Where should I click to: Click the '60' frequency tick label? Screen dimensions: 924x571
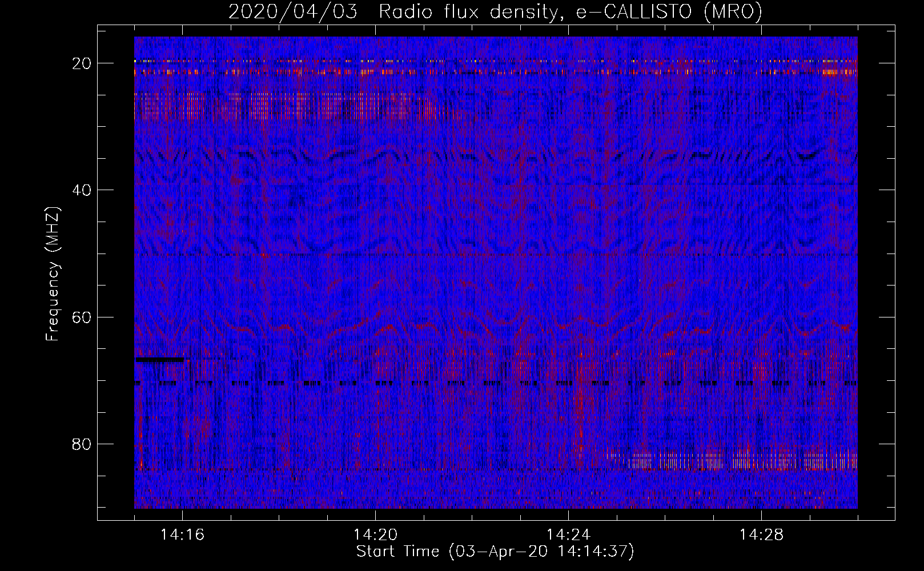pyautogui.click(x=82, y=317)
